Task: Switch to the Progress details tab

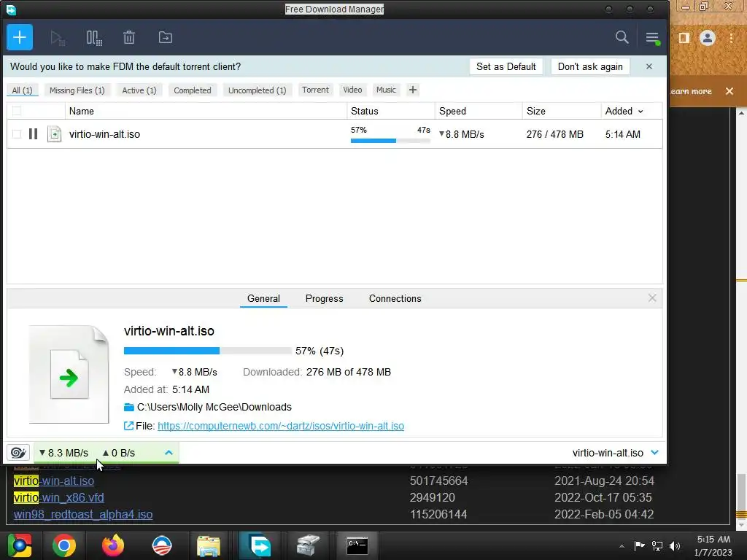Action: pyautogui.click(x=324, y=298)
